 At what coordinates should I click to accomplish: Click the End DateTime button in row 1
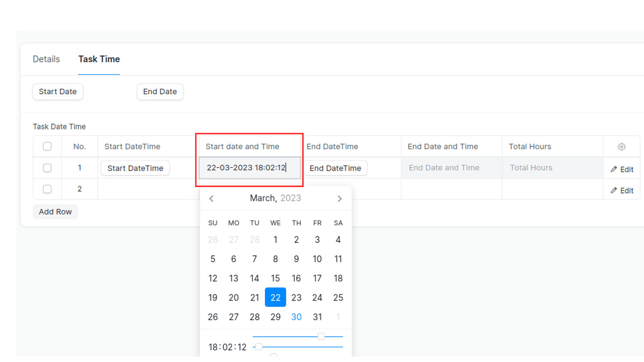[336, 168]
